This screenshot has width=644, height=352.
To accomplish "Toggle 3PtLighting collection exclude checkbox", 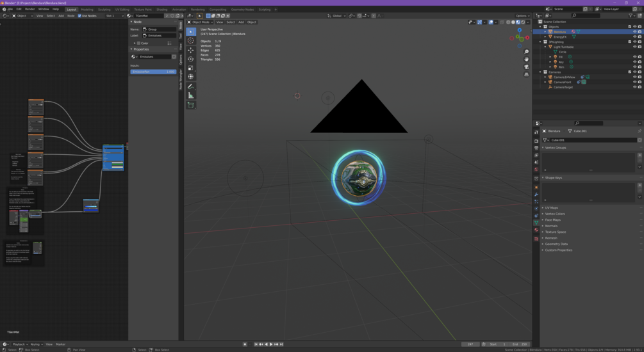I will point(629,42).
